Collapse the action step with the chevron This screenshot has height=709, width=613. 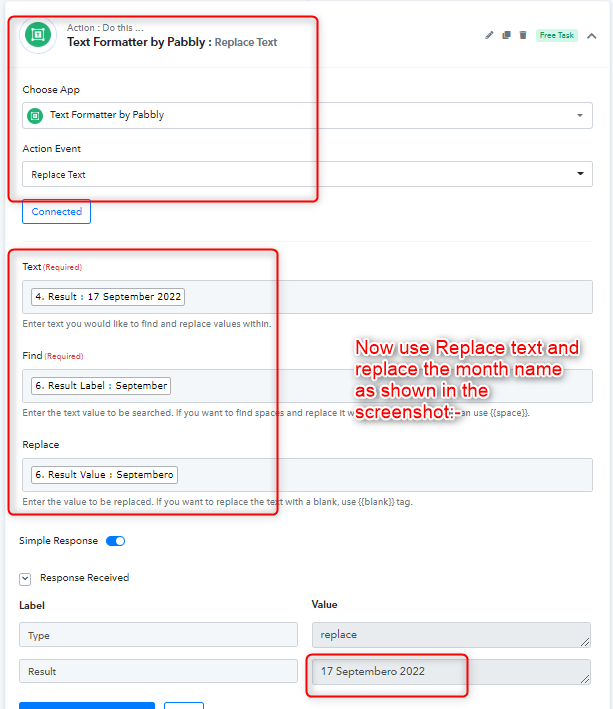[591, 36]
